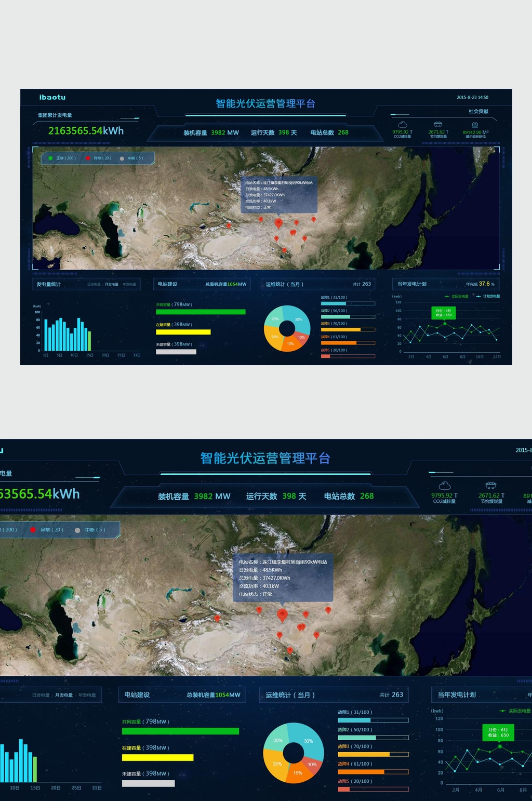This screenshot has width=532, height=801.
Task: Switch to the 年发电量 tab in the enlarged dashboard
Action: [87, 695]
